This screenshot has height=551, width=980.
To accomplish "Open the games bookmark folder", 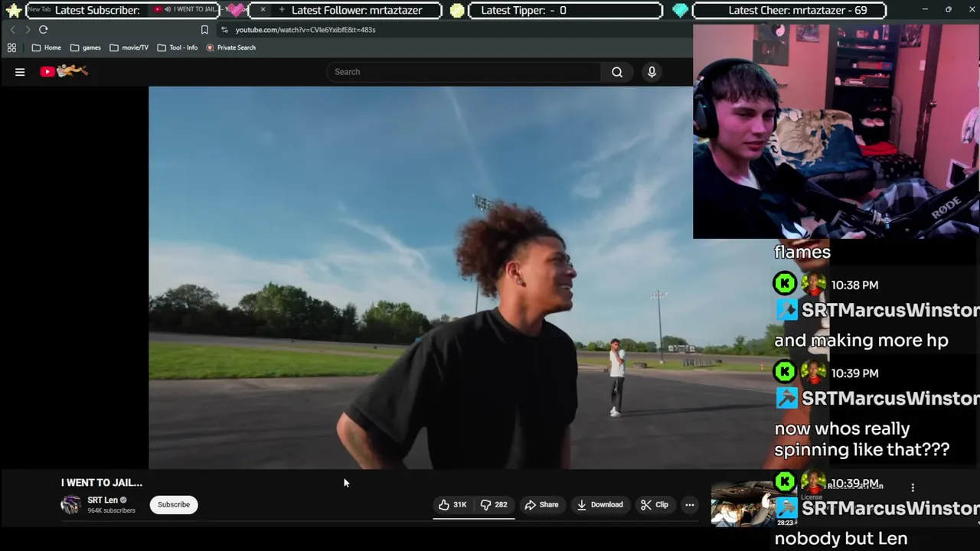I will (x=86, y=47).
